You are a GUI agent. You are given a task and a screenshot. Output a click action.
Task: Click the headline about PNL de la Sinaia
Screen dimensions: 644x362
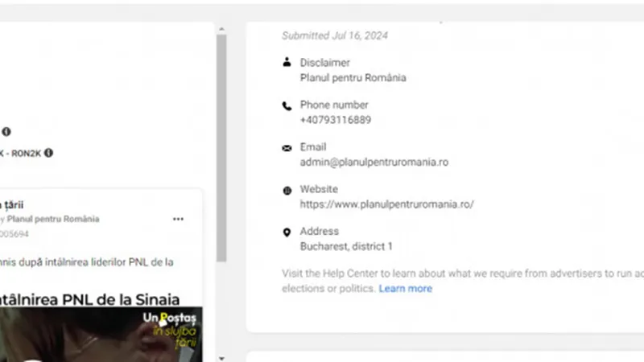[89, 299]
